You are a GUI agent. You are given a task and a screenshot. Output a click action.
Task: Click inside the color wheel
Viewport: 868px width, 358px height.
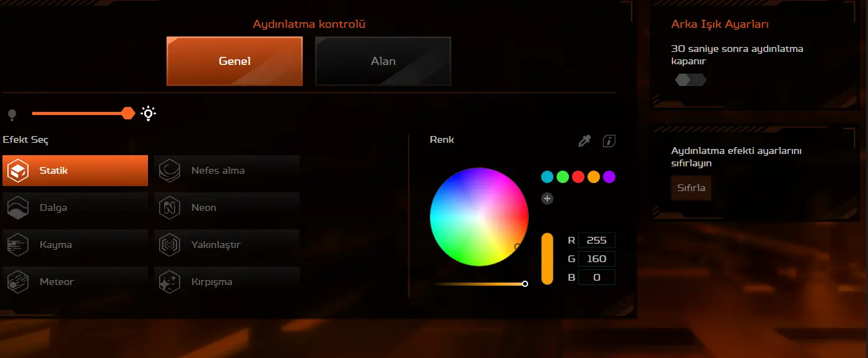479,217
